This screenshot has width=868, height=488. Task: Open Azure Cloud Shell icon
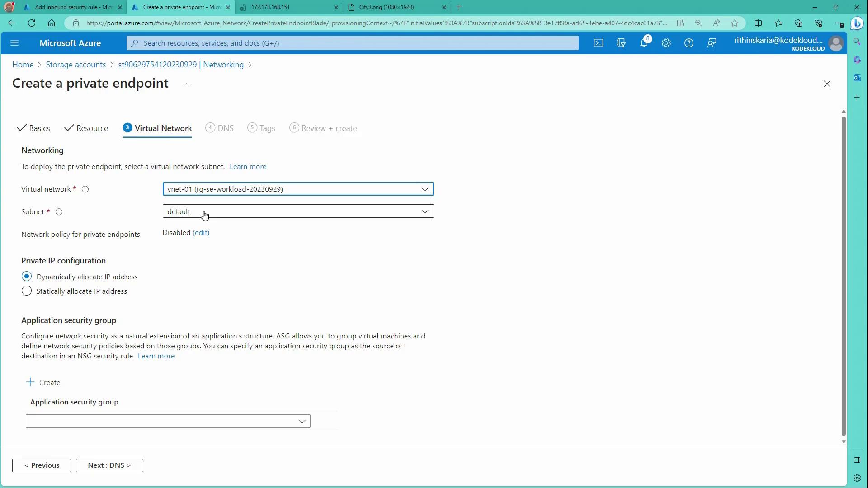coord(598,43)
